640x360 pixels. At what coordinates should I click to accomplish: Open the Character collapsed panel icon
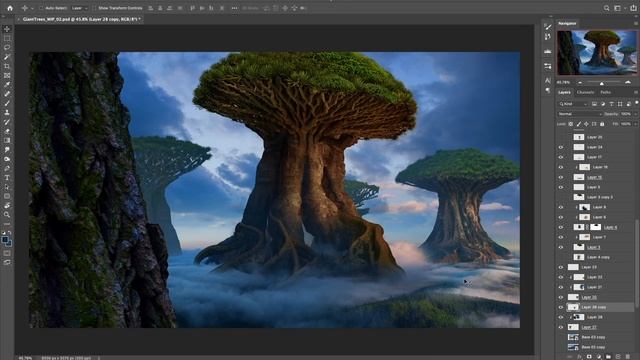pyautogui.click(x=548, y=81)
